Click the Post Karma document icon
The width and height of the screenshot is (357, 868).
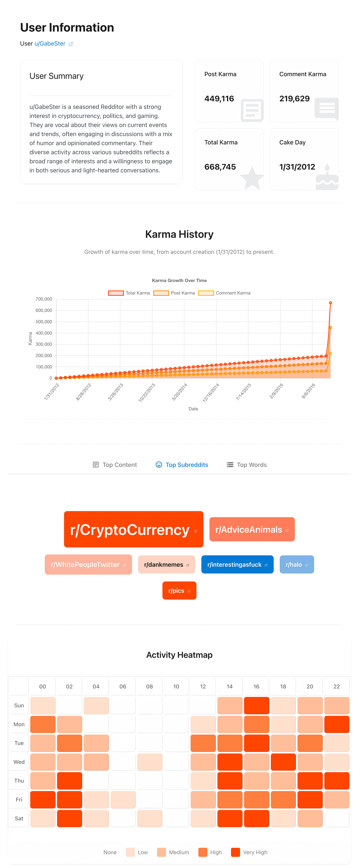pyautogui.click(x=252, y=110)
